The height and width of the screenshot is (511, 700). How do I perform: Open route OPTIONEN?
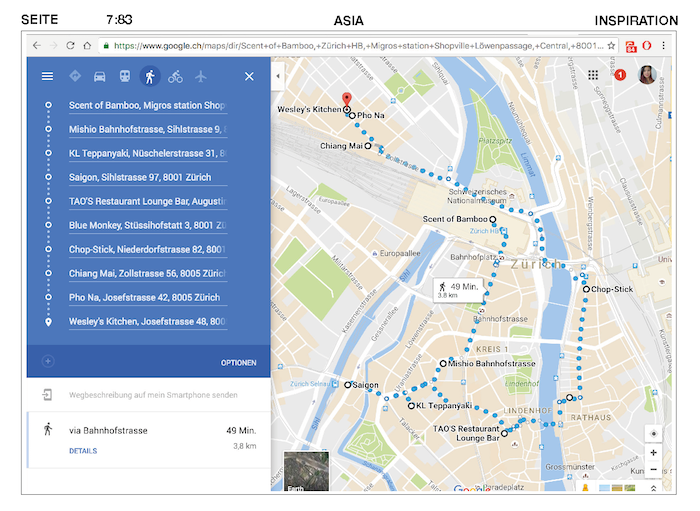click(x=238, y=363)
